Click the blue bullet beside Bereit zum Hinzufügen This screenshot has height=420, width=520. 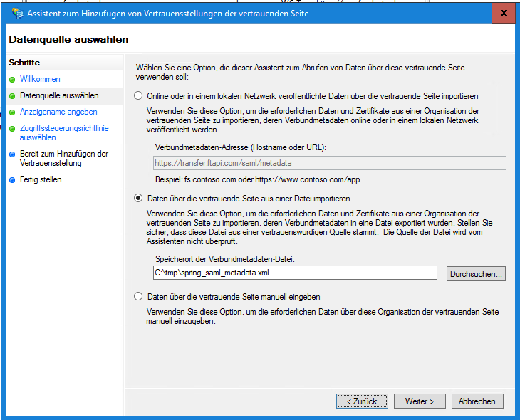coord(12,154)
